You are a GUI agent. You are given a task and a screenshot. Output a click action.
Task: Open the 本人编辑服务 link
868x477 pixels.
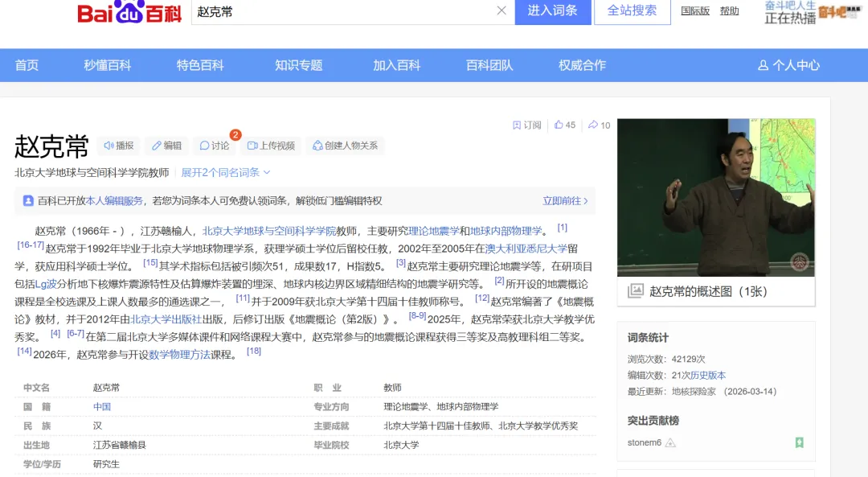(114, 201)
